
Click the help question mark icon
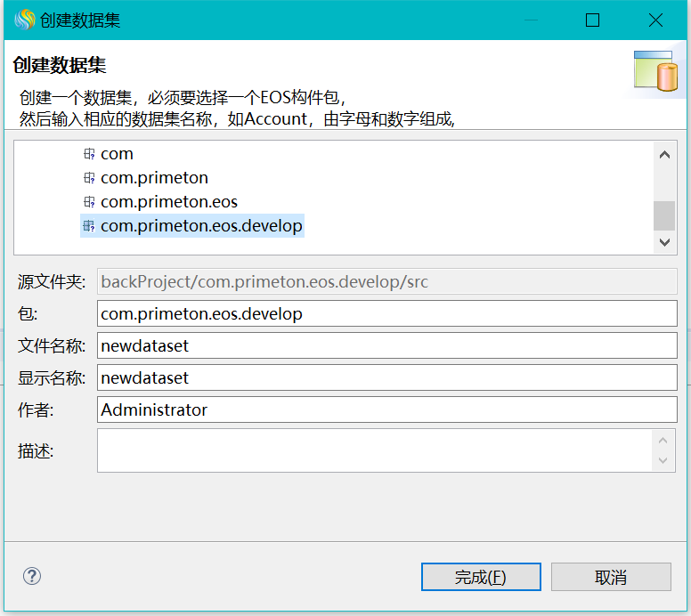(32, 576)
